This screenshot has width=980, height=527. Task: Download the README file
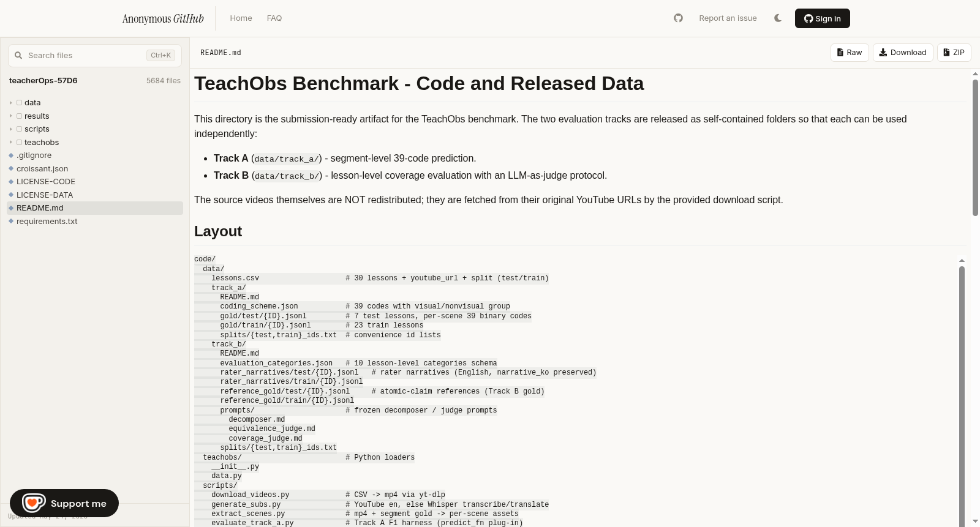pos(903,53)
